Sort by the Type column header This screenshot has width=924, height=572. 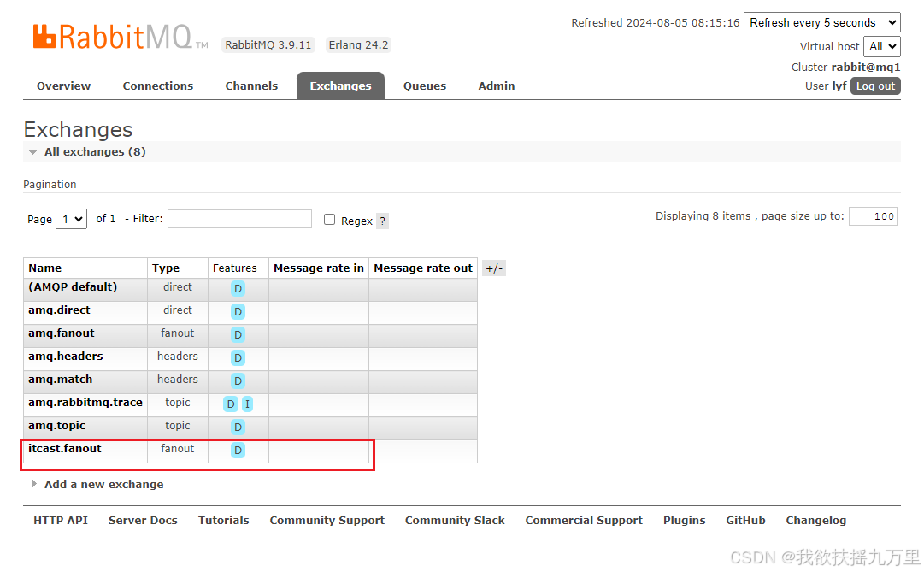tap(166, 268)
